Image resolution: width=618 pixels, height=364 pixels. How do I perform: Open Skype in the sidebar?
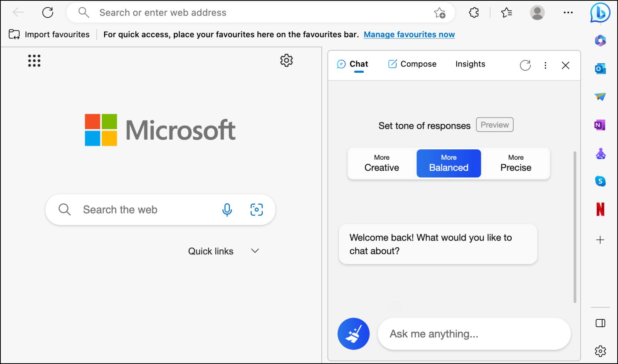point(600,181)
